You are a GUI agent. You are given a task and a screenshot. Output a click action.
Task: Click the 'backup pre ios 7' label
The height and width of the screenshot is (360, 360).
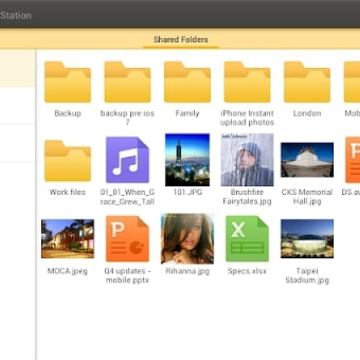coord(127,118)
